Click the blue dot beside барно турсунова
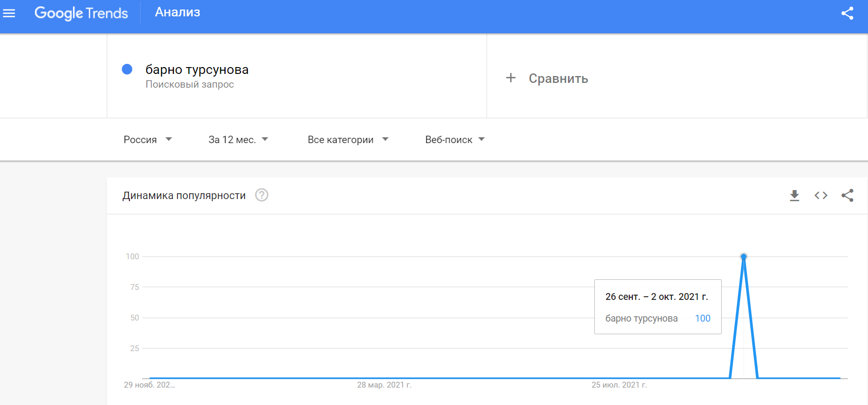The image size is (868, 405). pyautogui.click(x=127, y=69)
